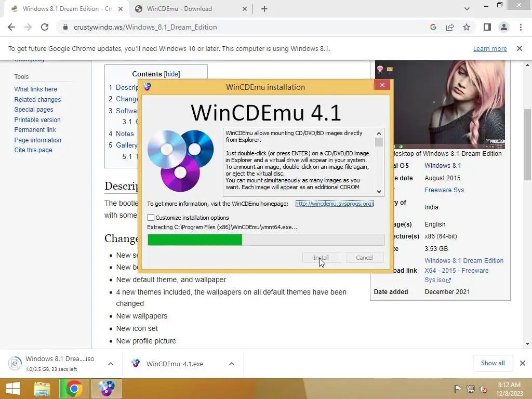
Task: Bookmark this page with star icon
Action: [467, 27]
